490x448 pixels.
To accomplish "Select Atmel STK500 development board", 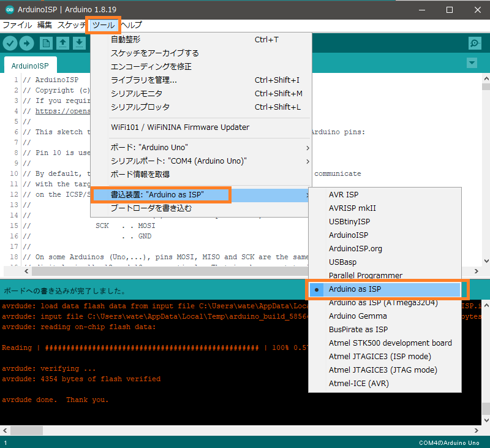I will pos(385,343).
